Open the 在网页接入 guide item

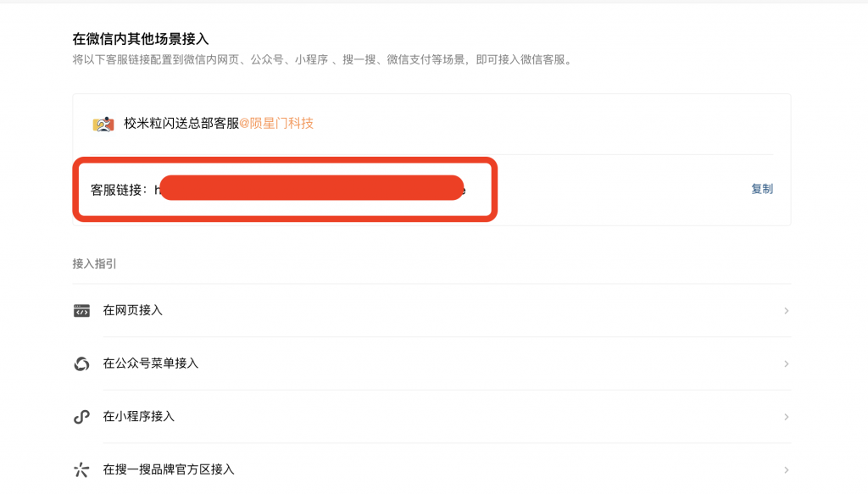coord(133,311)
